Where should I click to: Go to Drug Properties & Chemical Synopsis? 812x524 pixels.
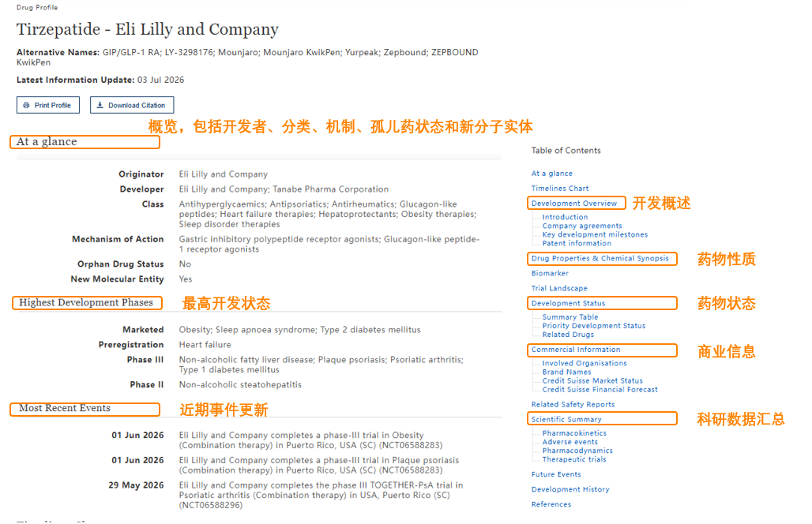click(600, 258)
